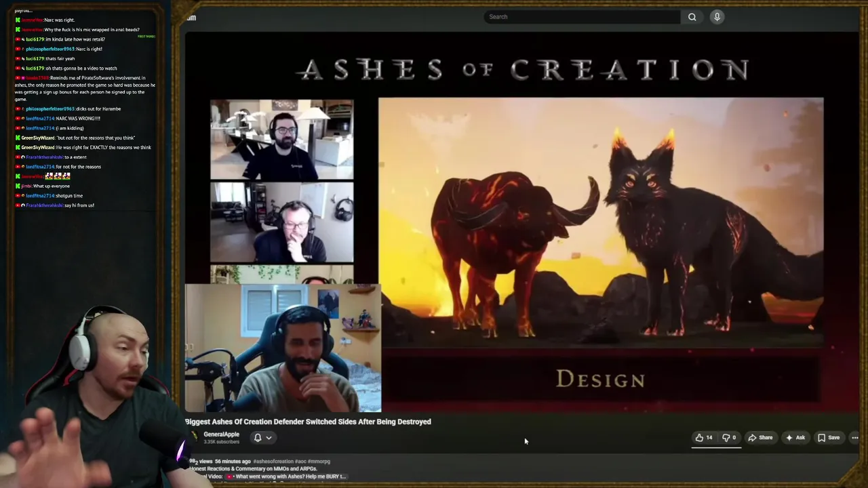
Task: Expand the notification options chevron
Action: (269, 438)
